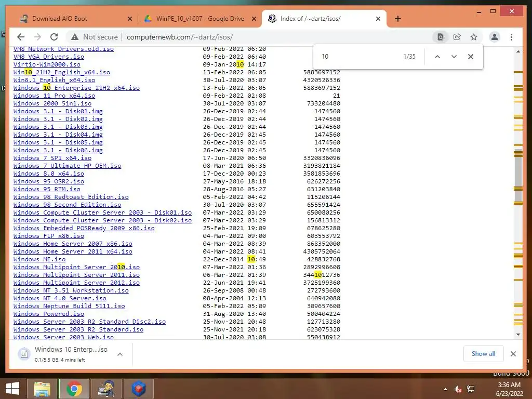Image resolution: width=532 pixels, height=399 pixels.
Task: Click Windows 3.1 - Disk01.img link
Action: (x=58, y=111)
